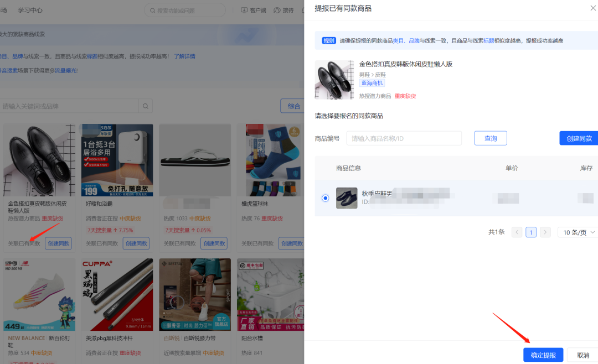
Task: Open the 学习中心 menu item
Action: click(30, 10)
